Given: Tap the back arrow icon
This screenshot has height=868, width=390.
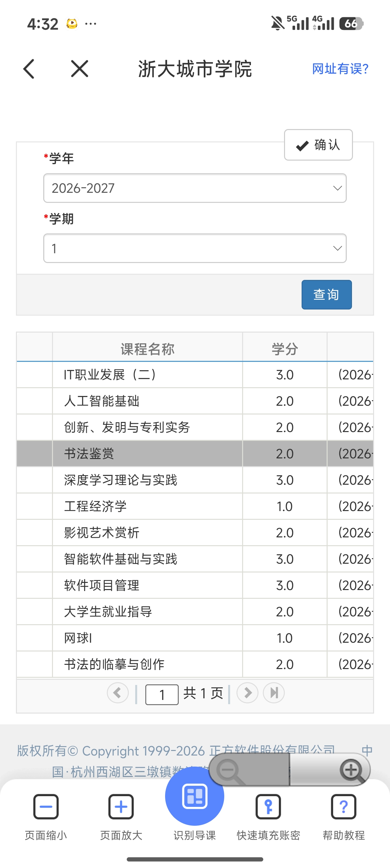Looking at the screenshot, I should point(29,69).
